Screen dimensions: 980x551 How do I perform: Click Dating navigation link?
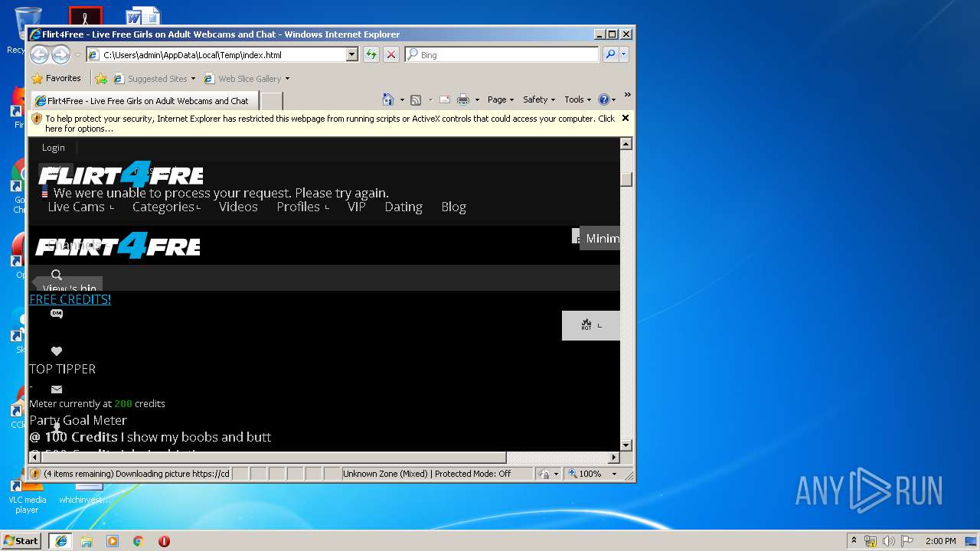[403, 207]
